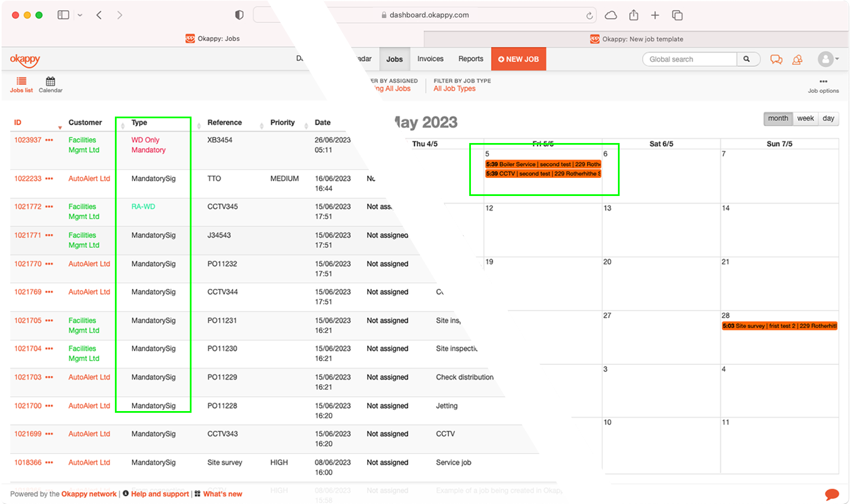This screenshot has height=504, width=850.
Task: Switch to Okappy: New job template tab
Action: point(637,39)
